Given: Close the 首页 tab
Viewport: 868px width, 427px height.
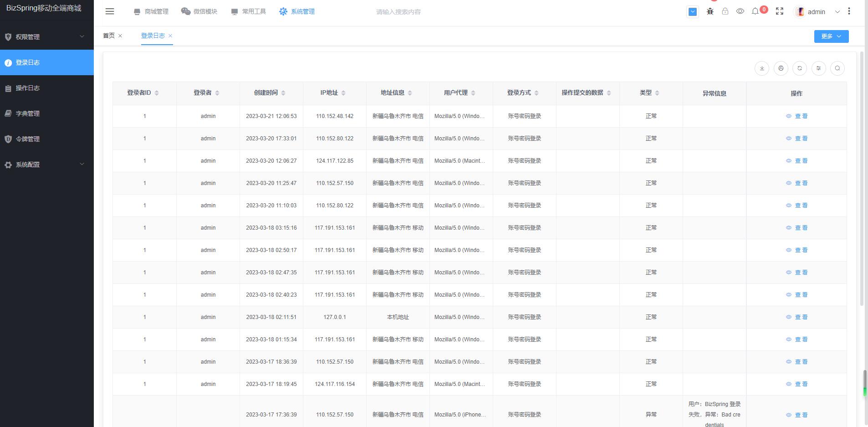Looking at the screenshot, I should (x=120, y=36).
